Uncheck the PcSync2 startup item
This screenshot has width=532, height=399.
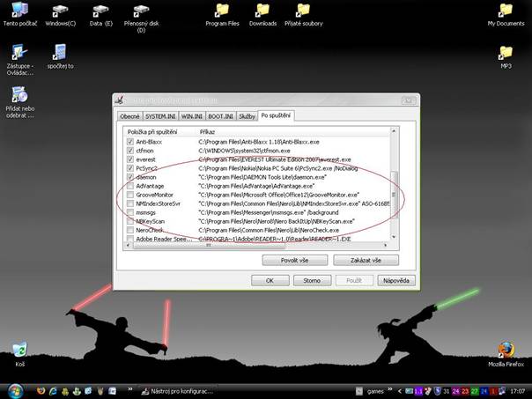pyautogui.click(x=130, y=168)
